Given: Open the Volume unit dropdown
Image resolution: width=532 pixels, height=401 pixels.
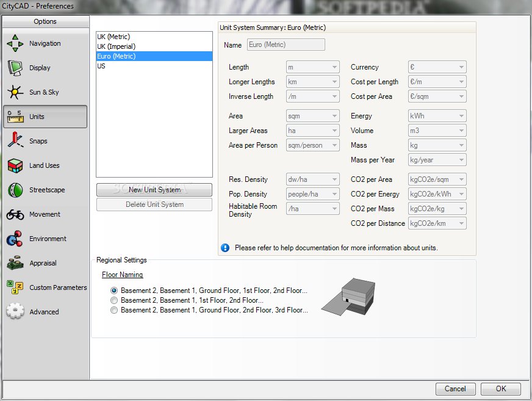Looking at the screenshot, I should pyautogui.click(x=437, y=131).
